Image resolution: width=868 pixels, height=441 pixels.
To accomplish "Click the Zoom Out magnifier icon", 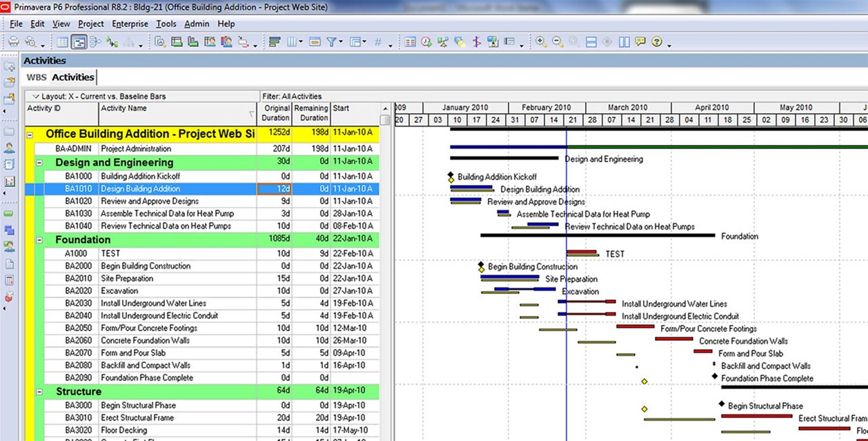I will pyautogui.click(x=557, y=42).
